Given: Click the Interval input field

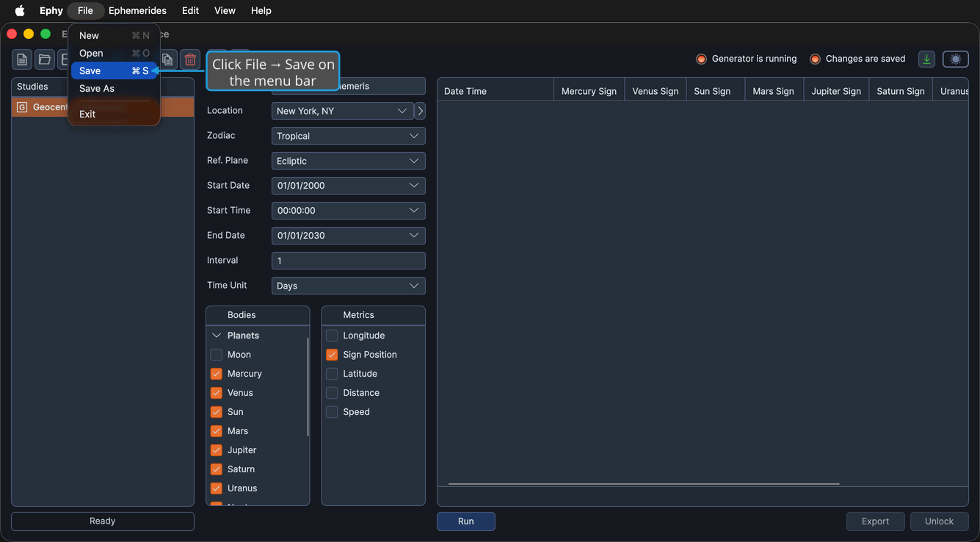Looking at the screenshot, I should 349,261.
